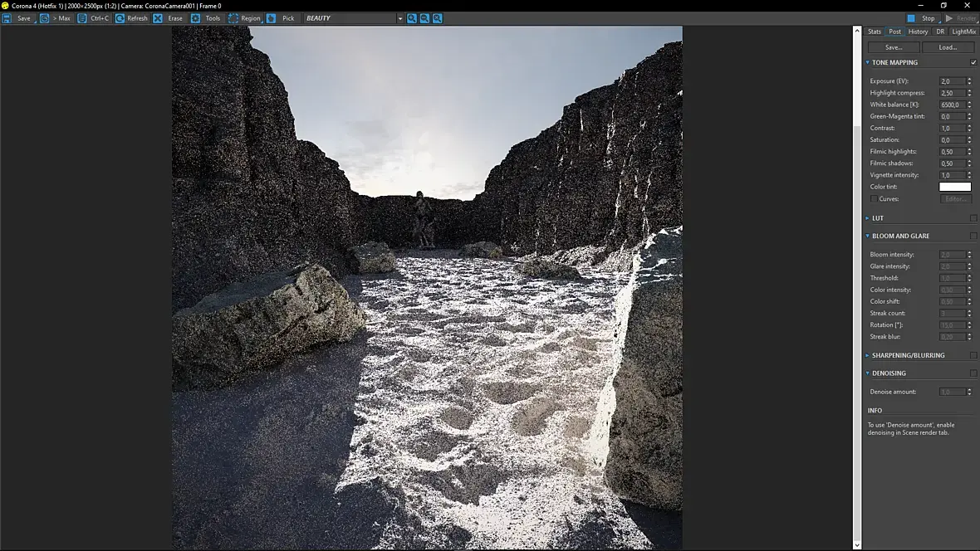Switch to the Stats tab
980x551 pixels.
(875, 32)
